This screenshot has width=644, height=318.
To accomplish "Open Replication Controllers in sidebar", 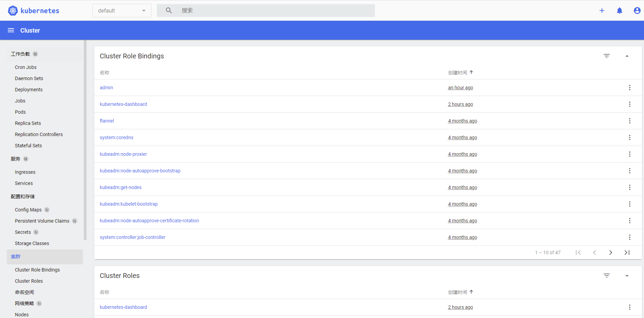I will [x=39, y=134].
